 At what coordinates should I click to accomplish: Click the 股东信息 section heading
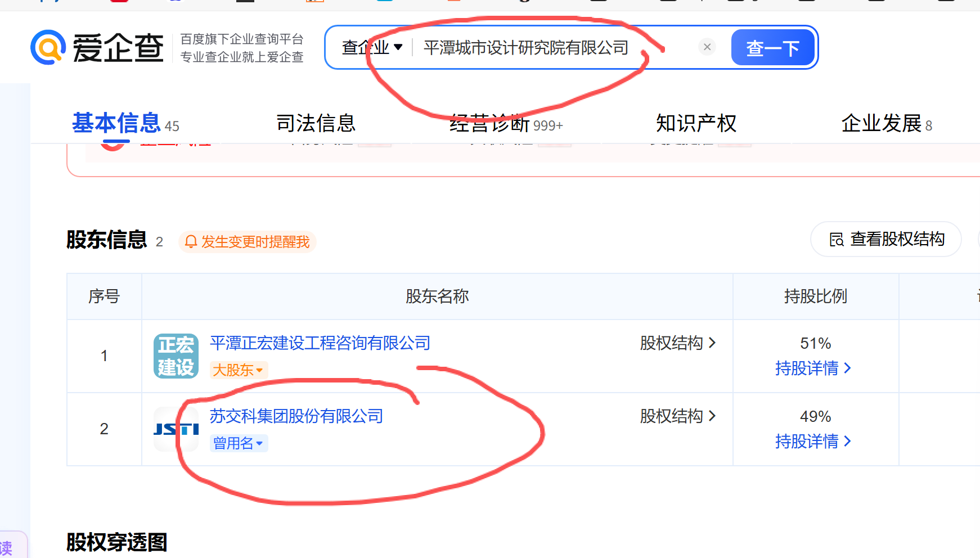click(107, 240)
